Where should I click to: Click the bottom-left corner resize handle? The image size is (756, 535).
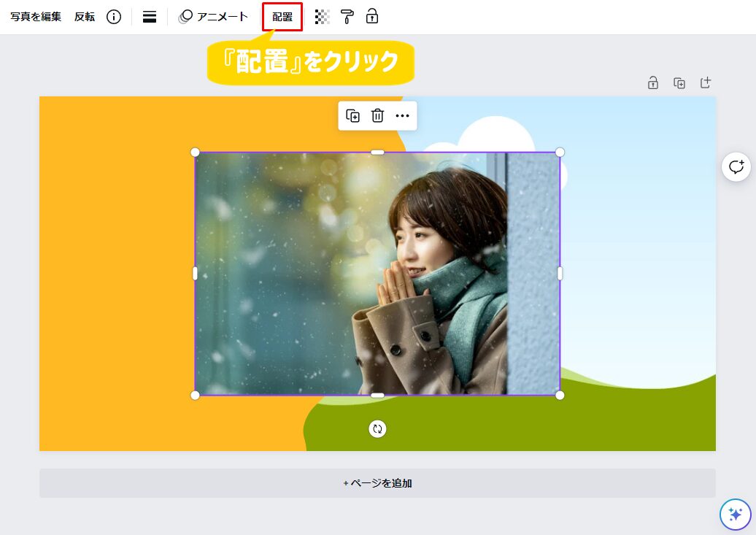point(195,395)
